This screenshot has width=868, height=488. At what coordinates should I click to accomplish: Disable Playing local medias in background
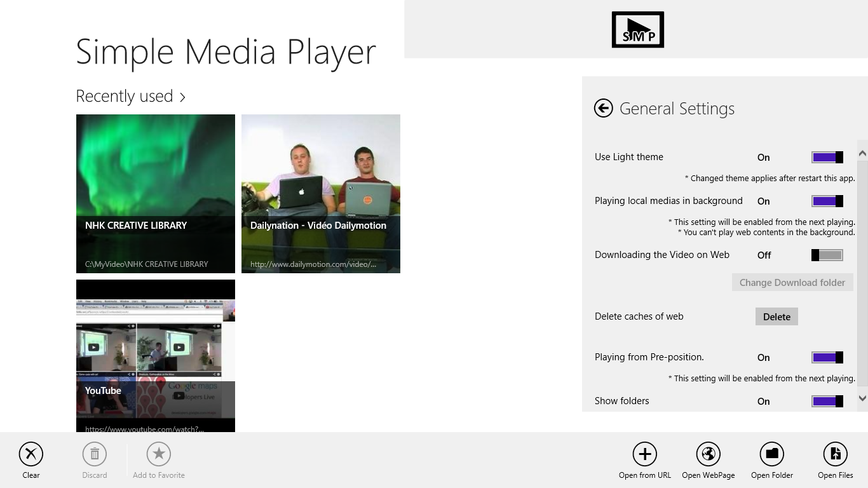pyautogui.click(x=827, y=201)
